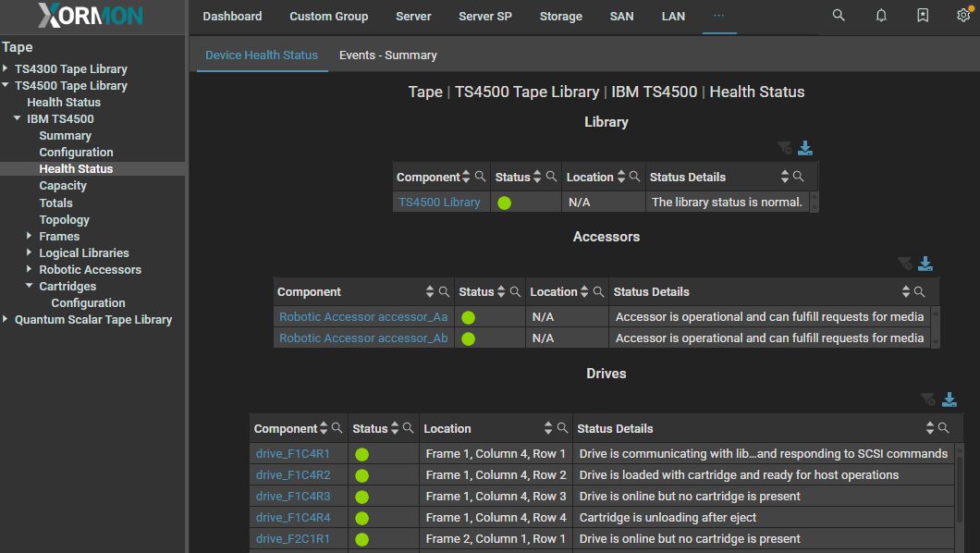The width and height of the screenshot is (980, 553).
Task: Open the Storage menu
Action: [560, 17]
